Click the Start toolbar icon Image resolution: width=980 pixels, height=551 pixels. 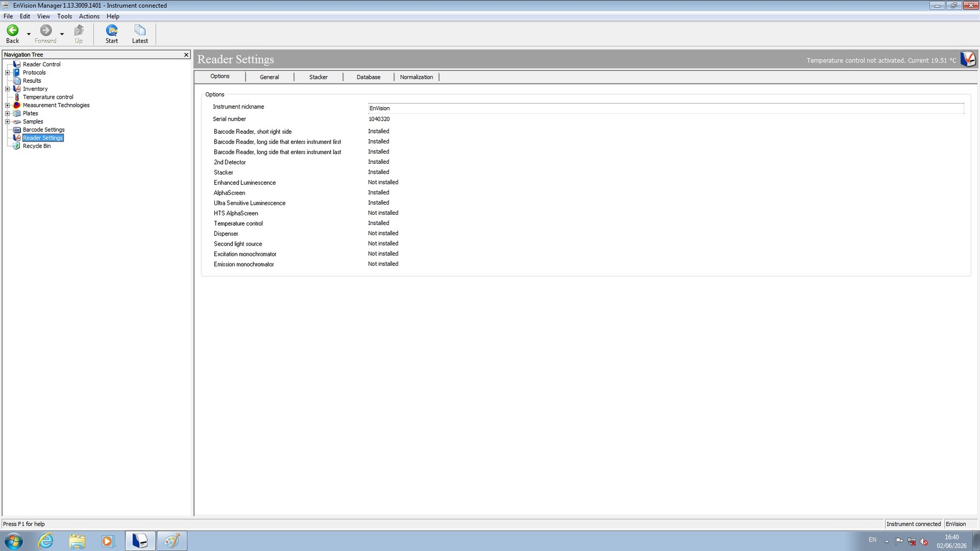[x=112, y=30]
